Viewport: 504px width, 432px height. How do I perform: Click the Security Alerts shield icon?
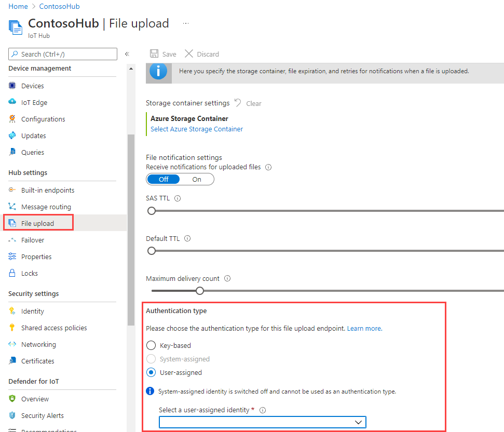click(x=12, y=415)
